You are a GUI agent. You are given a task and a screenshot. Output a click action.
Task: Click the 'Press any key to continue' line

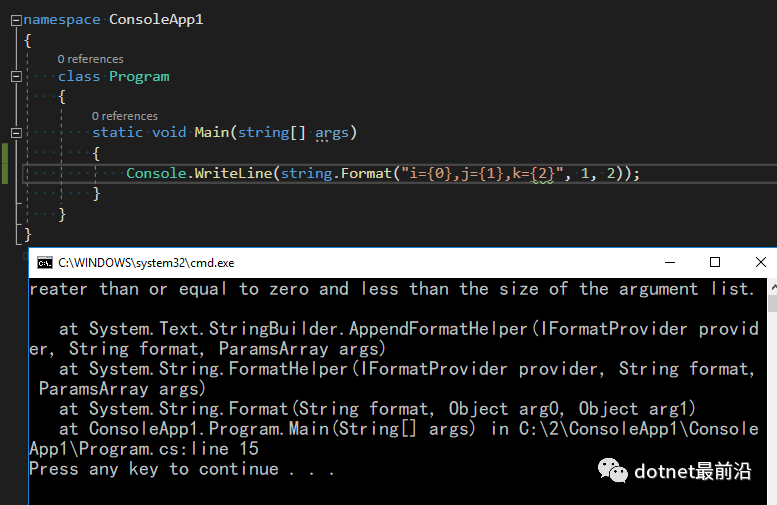point(182,469)
